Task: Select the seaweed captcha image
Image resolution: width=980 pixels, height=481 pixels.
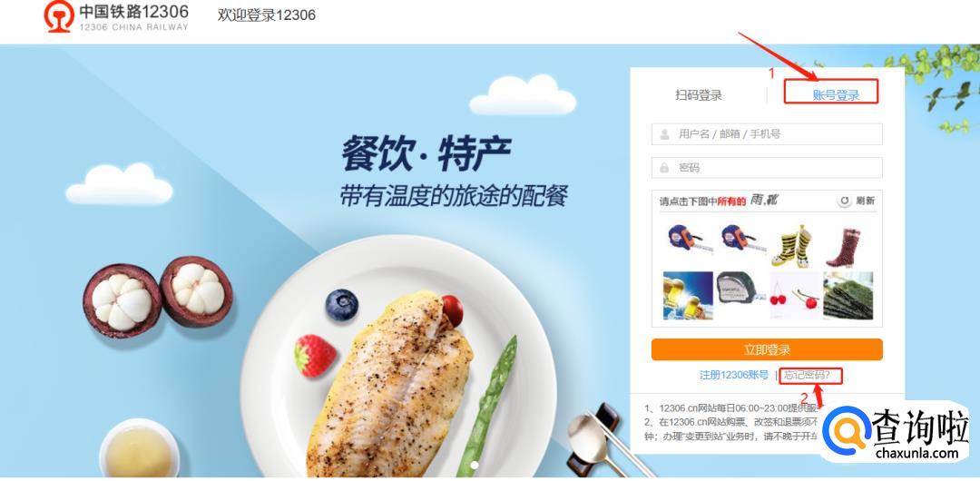Action: 848,295
